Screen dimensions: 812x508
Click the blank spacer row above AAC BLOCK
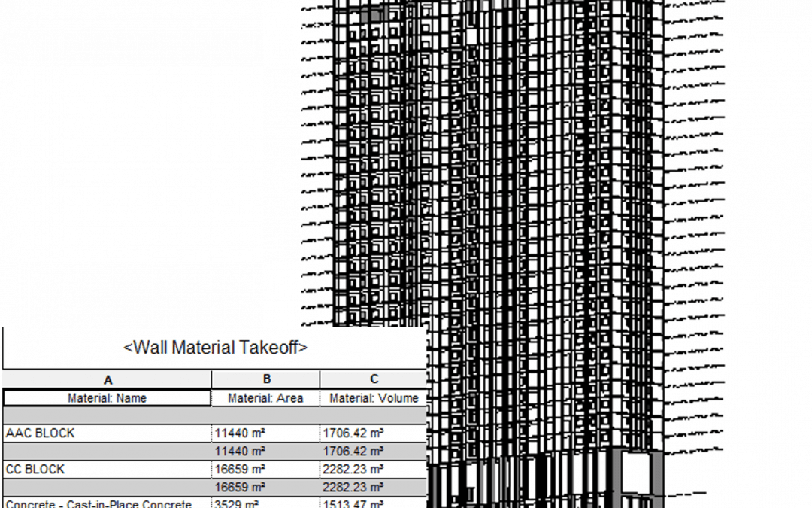pyautogui.click(x=213, y=415)
